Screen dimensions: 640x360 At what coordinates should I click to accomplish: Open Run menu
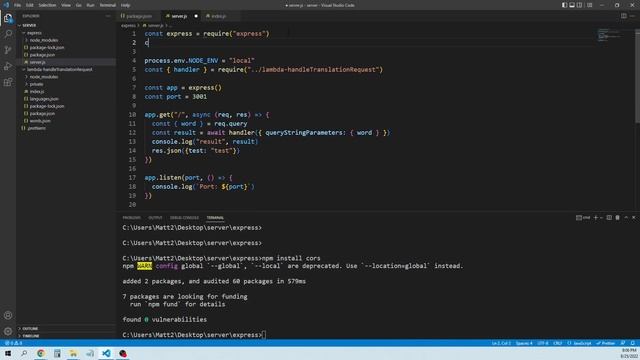(x=91, y=5)
